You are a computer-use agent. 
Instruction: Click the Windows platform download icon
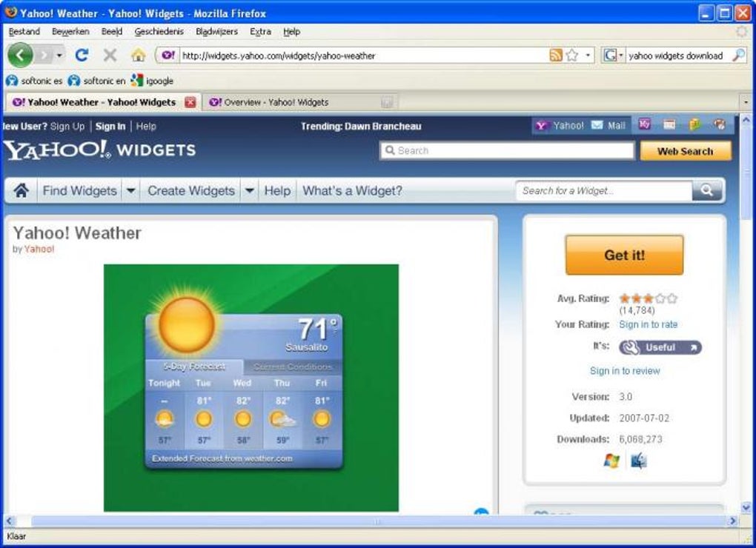[609, 461]
